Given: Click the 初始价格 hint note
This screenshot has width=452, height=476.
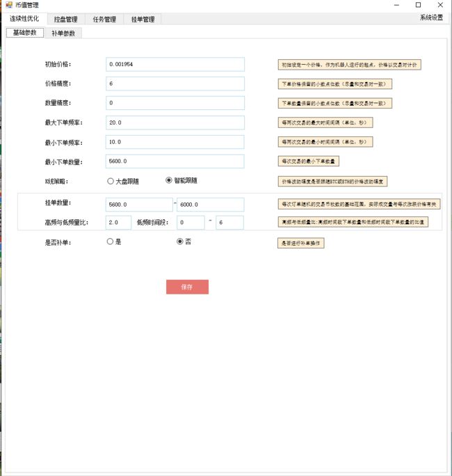Looking at the screenshot, I should click(350, 65).
